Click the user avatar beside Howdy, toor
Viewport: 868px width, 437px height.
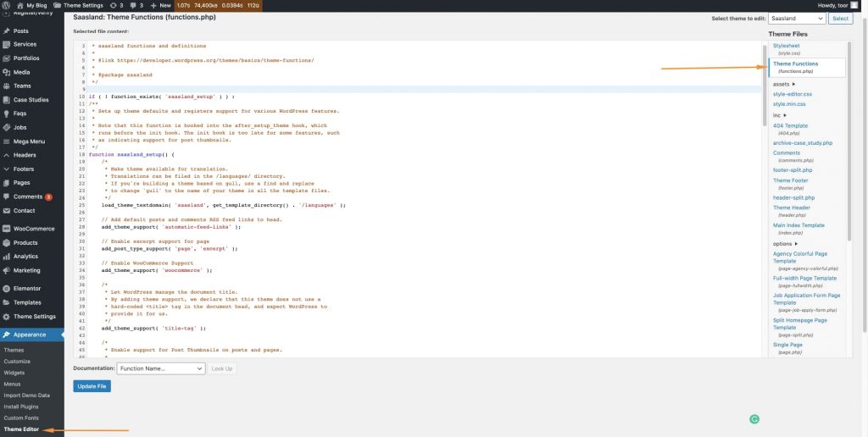point(854,5)
